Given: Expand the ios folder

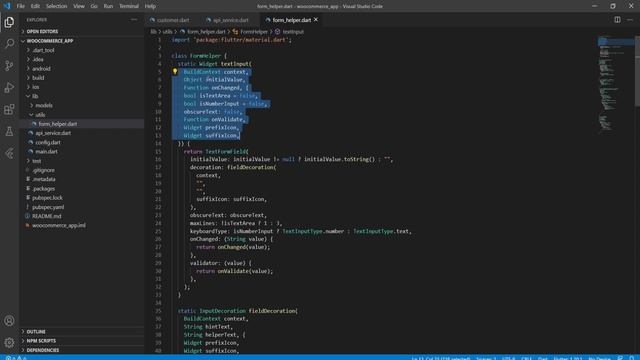Looking at the screenshot, I should [x=82, y=87].
